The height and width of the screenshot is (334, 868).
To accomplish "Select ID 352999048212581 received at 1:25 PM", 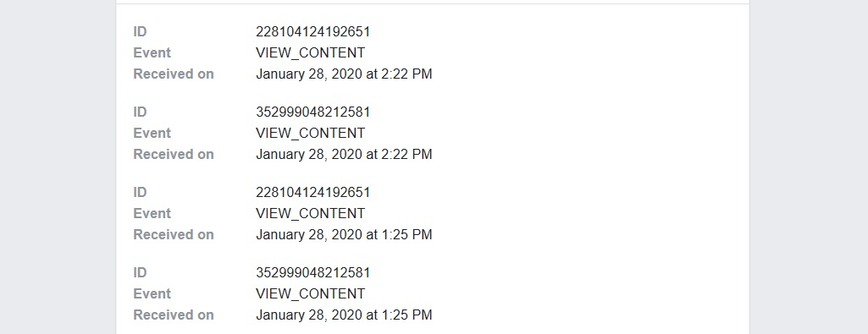I will pos(312,272).
